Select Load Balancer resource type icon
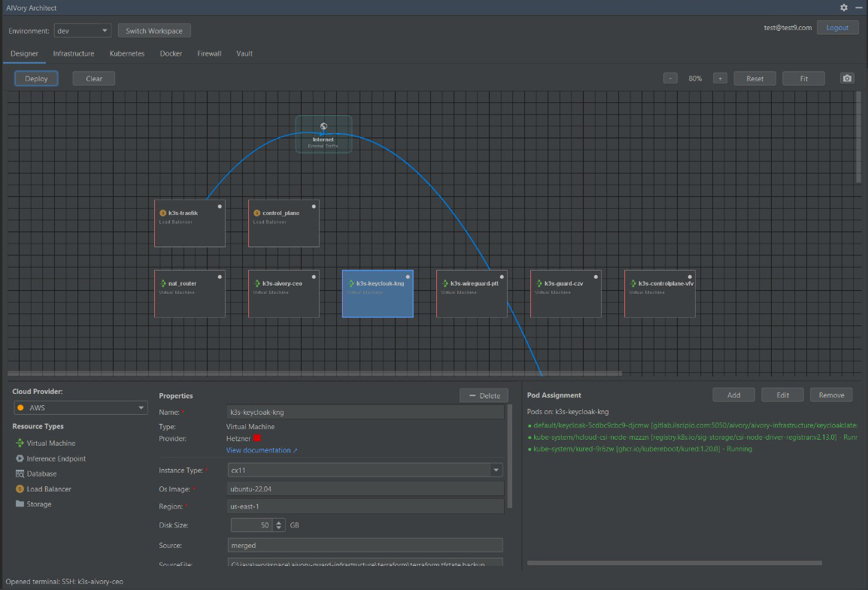The image size is (868, 590). [x=20, y=489]
